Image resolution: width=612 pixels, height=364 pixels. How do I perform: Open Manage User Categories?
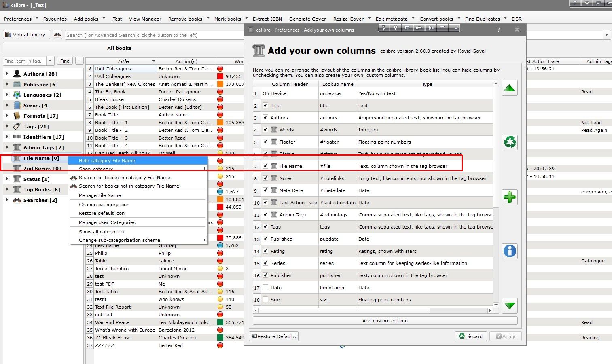[x=138, y=222]
